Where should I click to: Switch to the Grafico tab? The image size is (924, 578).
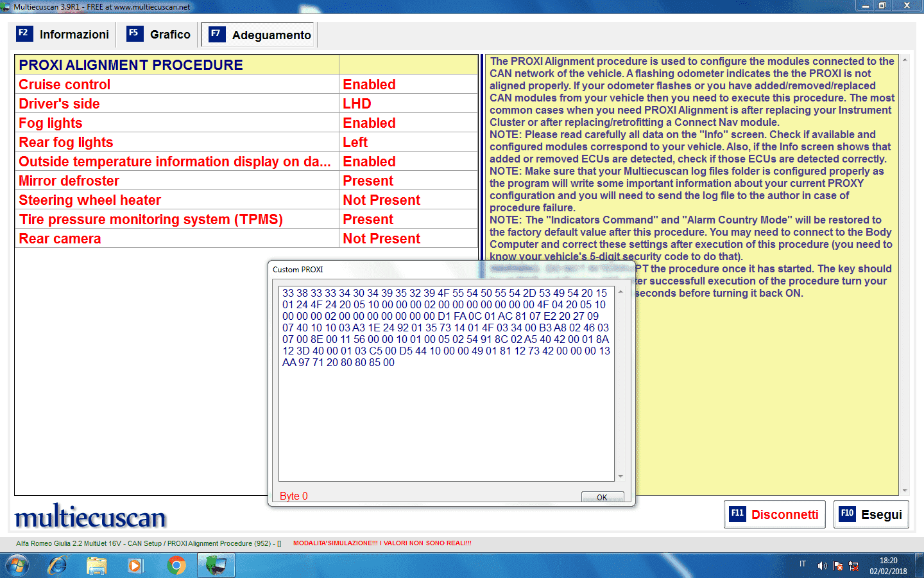coord(158,35)
